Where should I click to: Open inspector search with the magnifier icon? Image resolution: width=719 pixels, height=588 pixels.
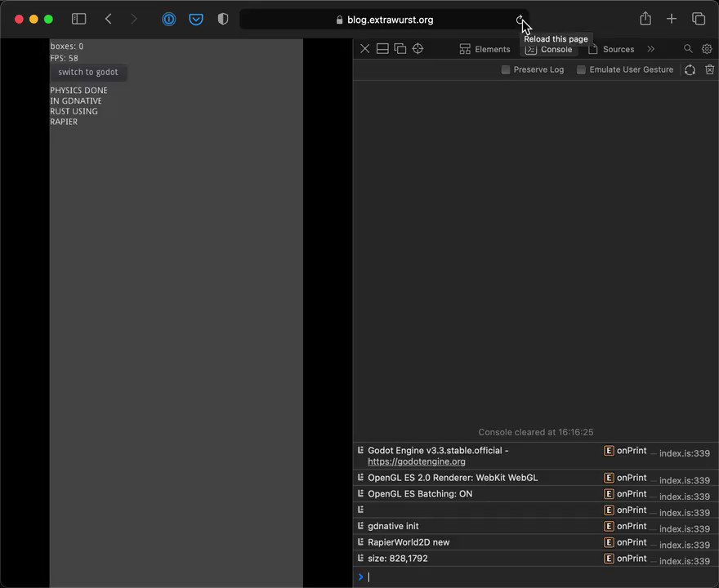689,48
